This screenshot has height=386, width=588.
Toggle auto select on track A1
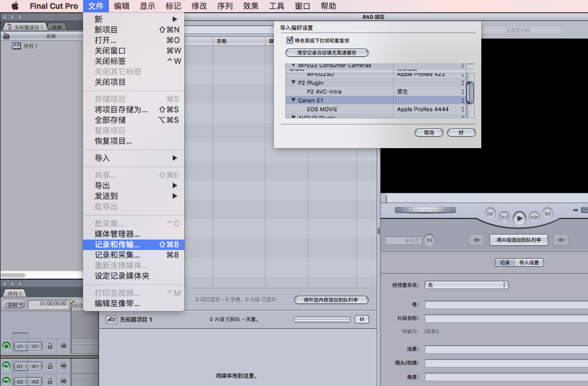[x=63, y=366]
